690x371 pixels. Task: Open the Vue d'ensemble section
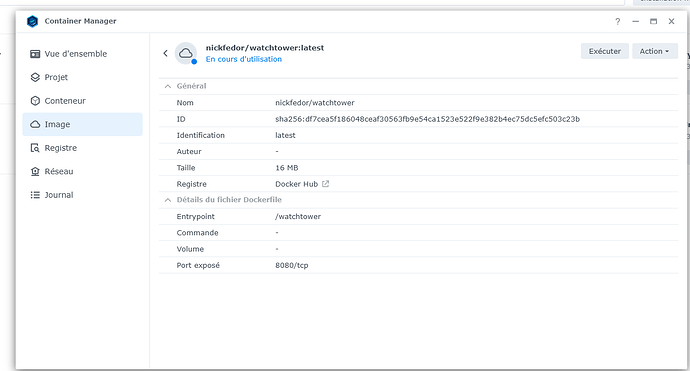pos(83,54)
